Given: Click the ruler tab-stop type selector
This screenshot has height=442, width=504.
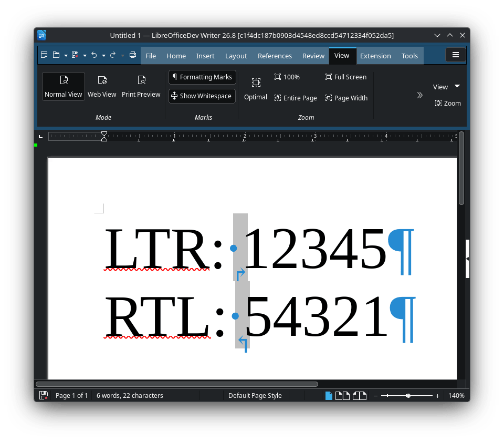Looking at the screenshot, I should [x=40, y=137].
